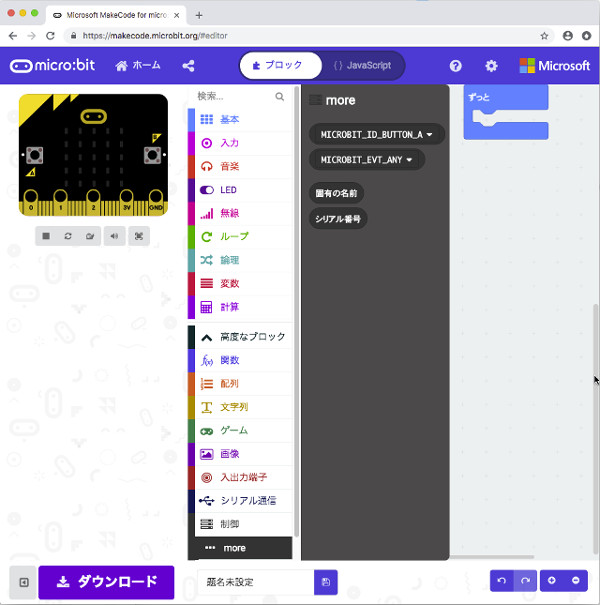This screenshot has width=600, height=605.
Task: Open the 変数 blocks category
Action: [x=241, y=284]
